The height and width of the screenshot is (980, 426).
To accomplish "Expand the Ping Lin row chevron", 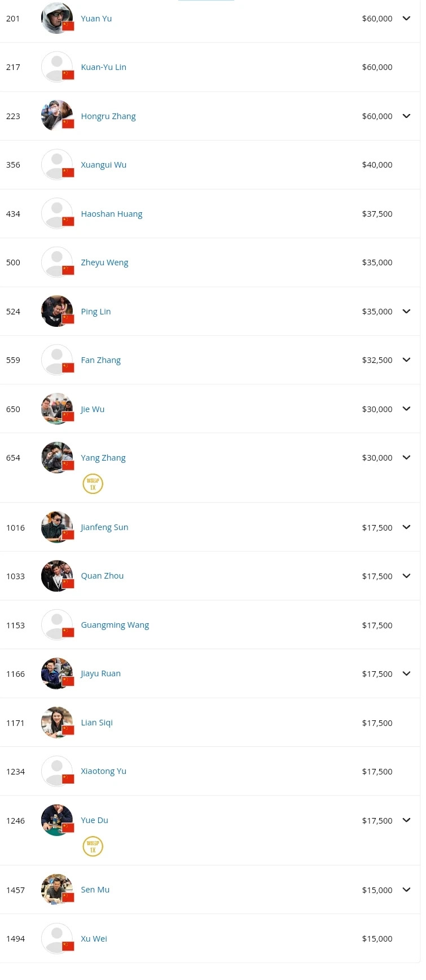I will [x=406, y=312].
